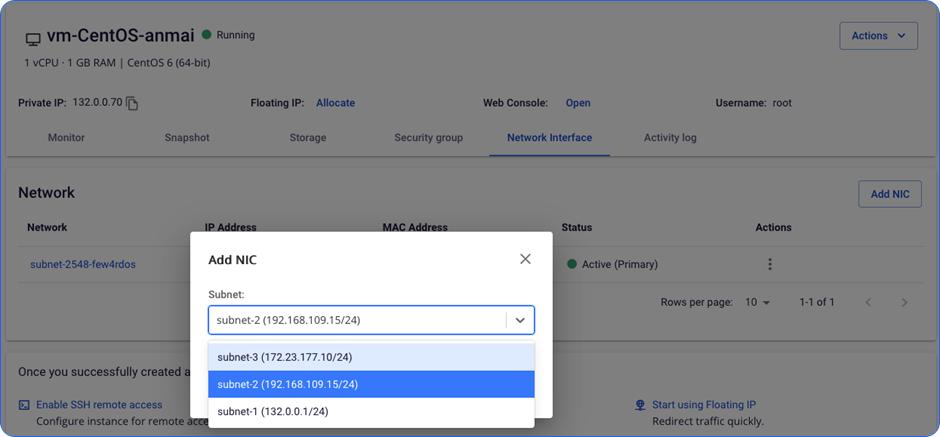Click the Add NIC button
The image size is (940, 437).
pos(889,194)
